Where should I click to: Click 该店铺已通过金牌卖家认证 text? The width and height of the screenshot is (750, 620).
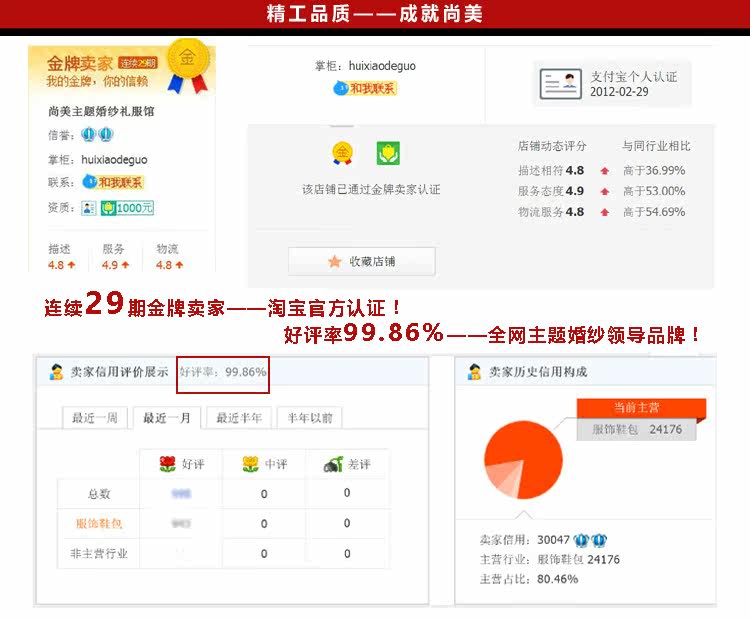pyautogui.click(x=371, y=189)
